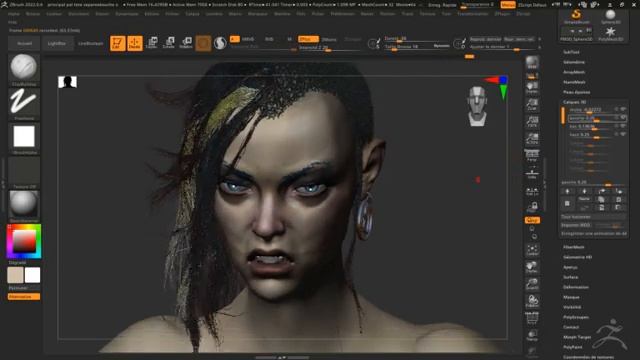The width and height of the screenshot is (640, 360).
Task: Click the Move view icon in right shelf
Action: coord(532,267)
